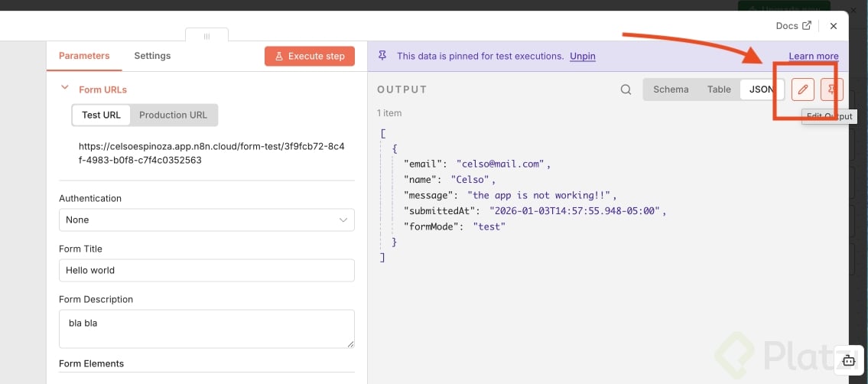Viewport: 868px width, 384px height.
Task: Click the chat assistant icon at bottom right
Action: (849, 360)
